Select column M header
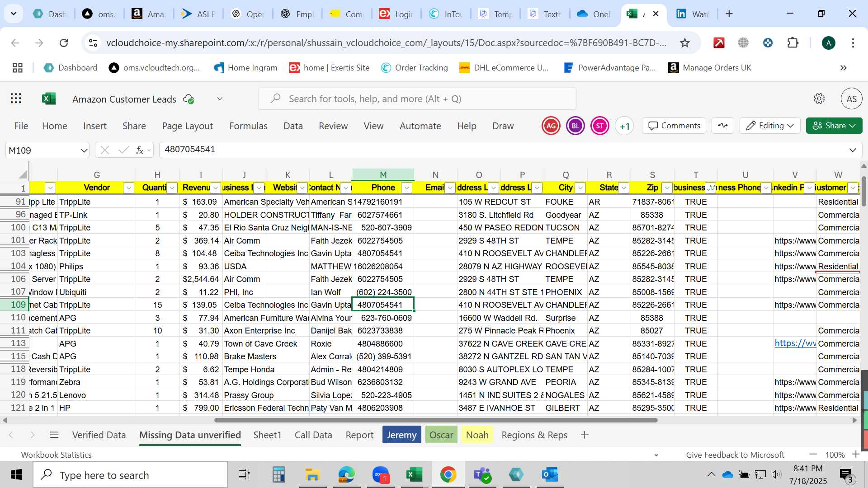Image resolution: width=868 pixels, height=488 pixels. click(383, 175)
